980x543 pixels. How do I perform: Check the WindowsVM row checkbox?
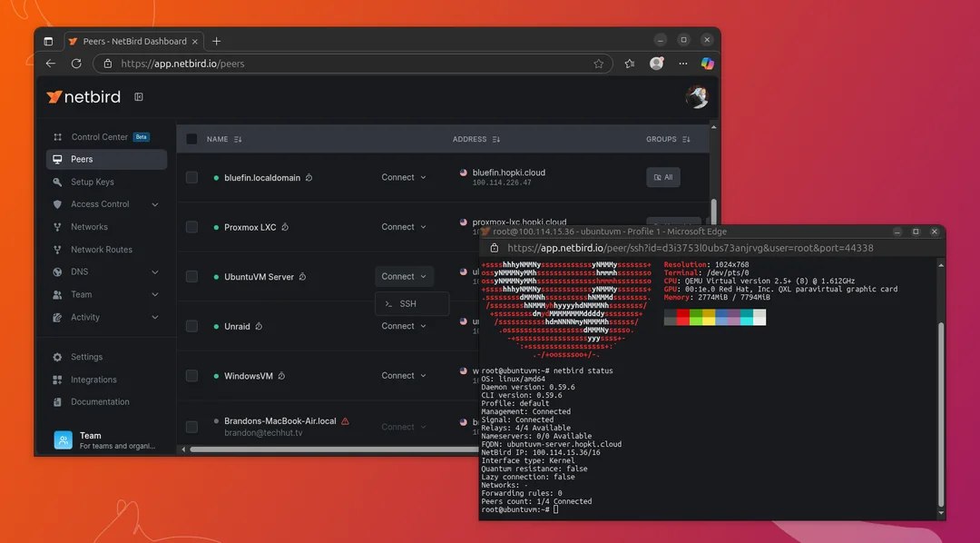pyautogui.click(x=191, y=375)
